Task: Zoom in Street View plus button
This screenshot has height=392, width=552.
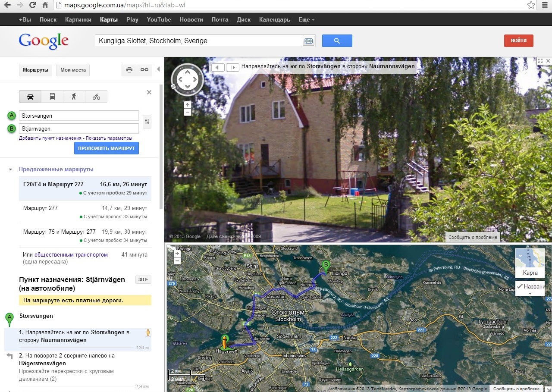Action: pos(187,105)
